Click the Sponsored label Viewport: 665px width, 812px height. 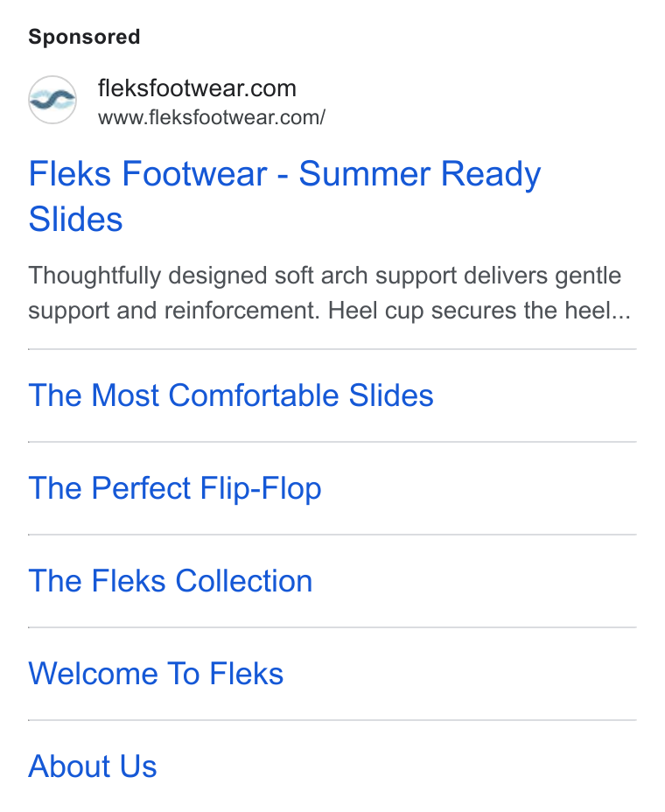coord(84,37)
